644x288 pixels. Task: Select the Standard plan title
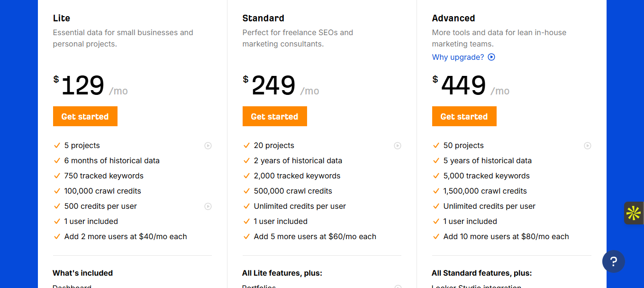coord(263,19)
